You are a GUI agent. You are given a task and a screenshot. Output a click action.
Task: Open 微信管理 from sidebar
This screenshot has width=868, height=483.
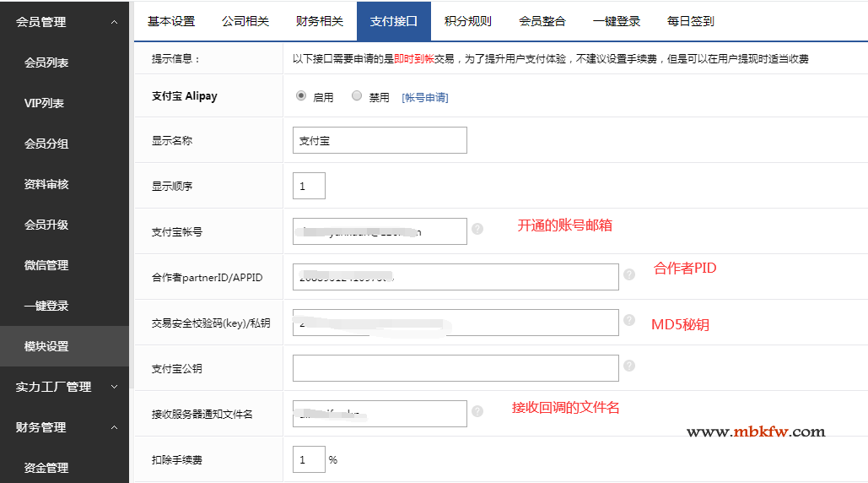[x=46, y=265]
